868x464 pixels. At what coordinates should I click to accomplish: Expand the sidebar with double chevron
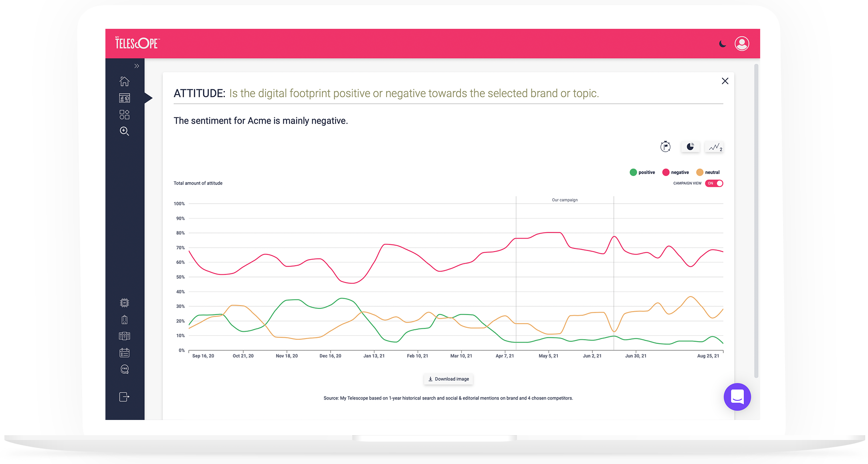(x=137, y=66)
